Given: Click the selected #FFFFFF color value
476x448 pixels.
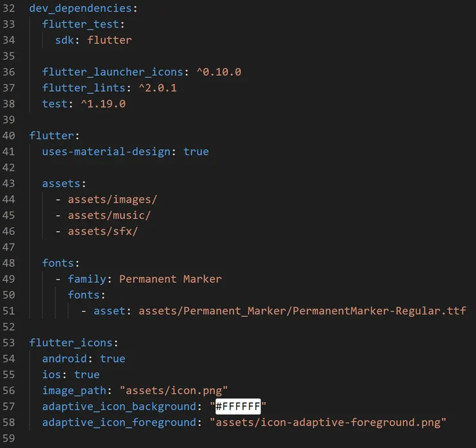Looking at the screenshot, I should (x=238, y=406).
